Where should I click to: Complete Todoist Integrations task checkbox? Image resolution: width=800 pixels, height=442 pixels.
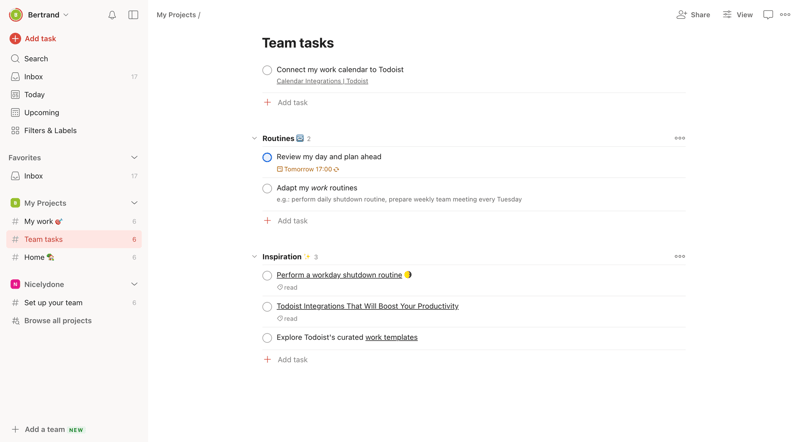[x=267, y=307]
